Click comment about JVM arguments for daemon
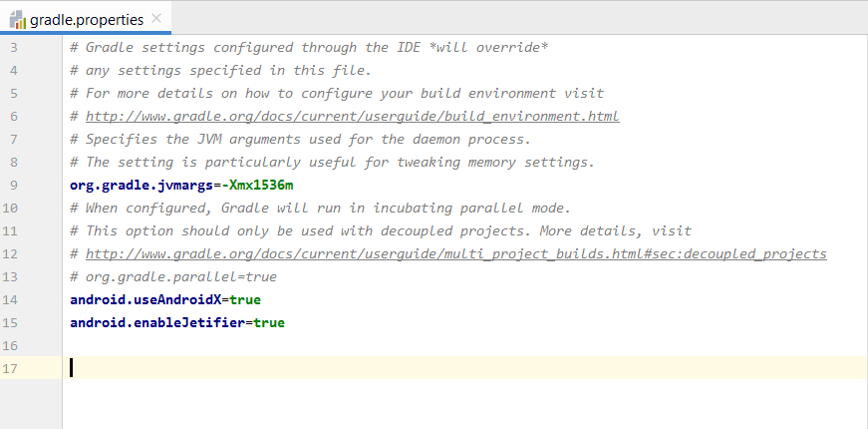This screenshot has width=868, height=429. click(301, 139)
